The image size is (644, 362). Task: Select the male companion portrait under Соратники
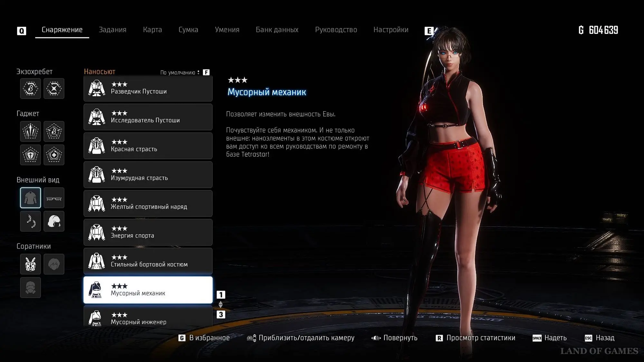[54, 264]
